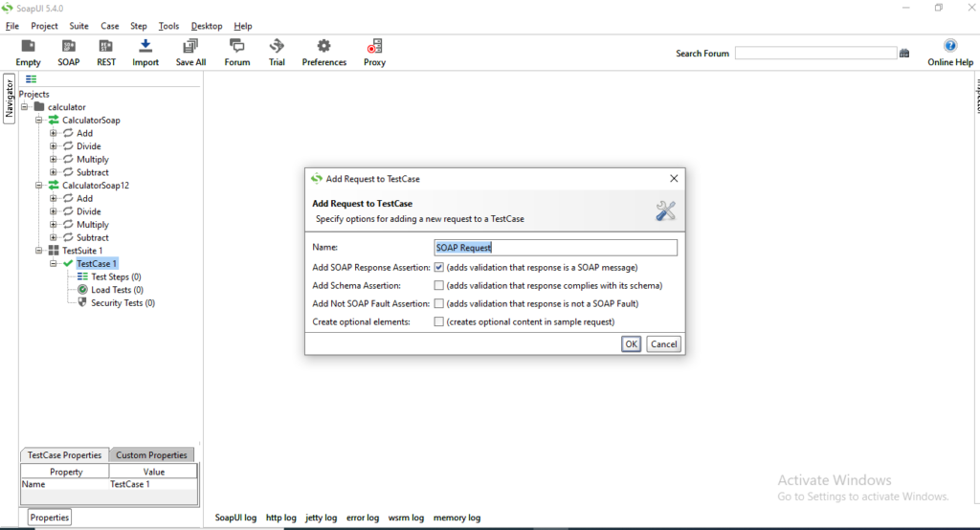980x530 pixels.
Task: Click the TestCase 1 green checkmark icon
Action: tap(68, 264)
